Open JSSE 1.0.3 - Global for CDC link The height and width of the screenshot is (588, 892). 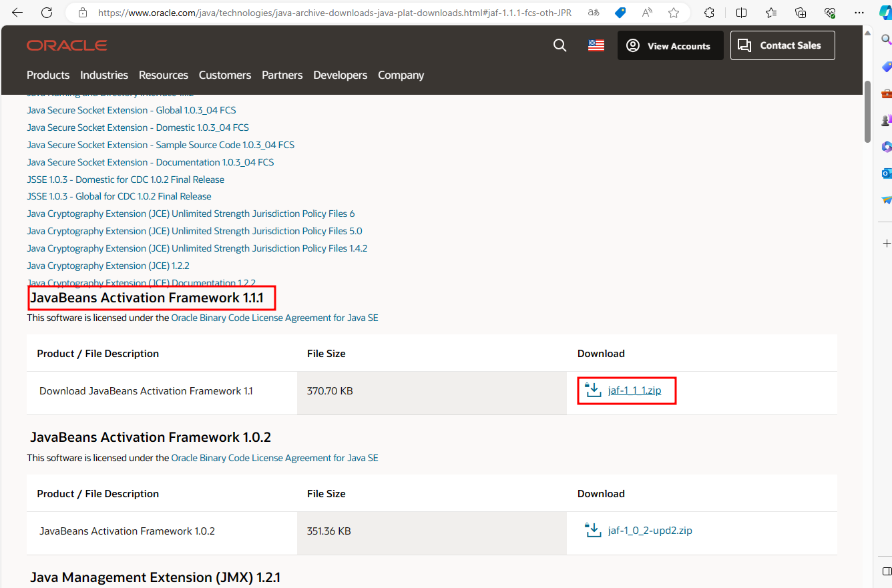click(x=120, y=196)
